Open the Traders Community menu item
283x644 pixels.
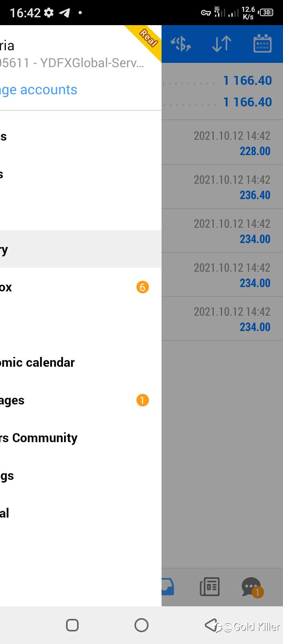point(81,438)
